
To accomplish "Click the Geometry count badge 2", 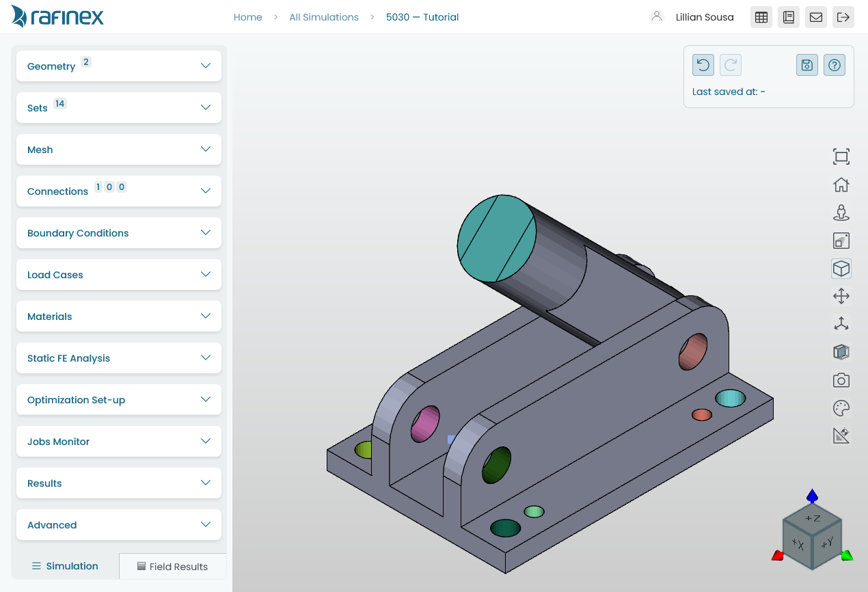I will coord(85,62).
